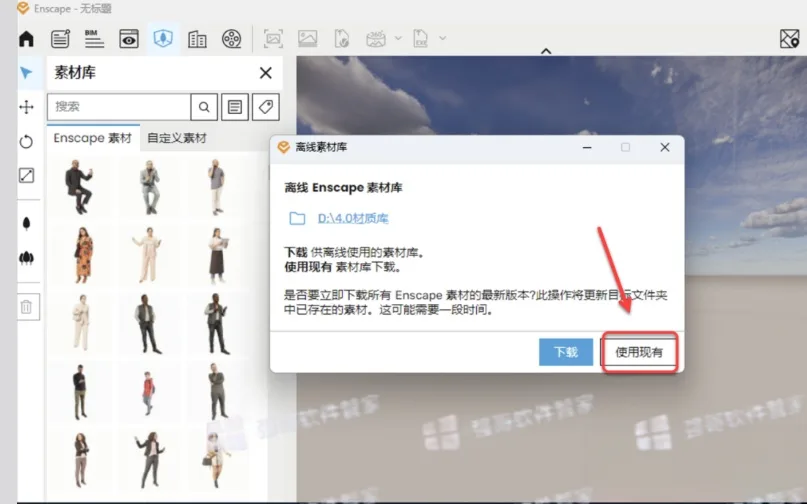Click the 下载 button in dialog
This screenshot has height=504, width=807.
[x=566, y=352]
